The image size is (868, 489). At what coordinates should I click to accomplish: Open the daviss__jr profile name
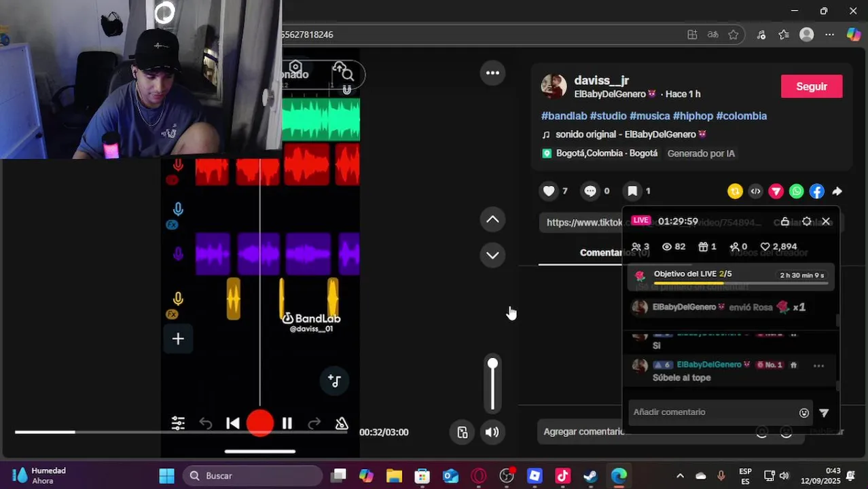coord(601,80)
